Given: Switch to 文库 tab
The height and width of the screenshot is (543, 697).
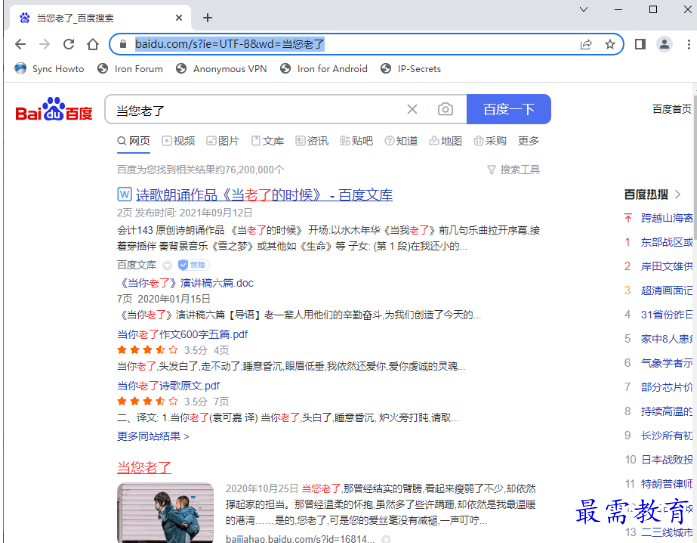Looking at the screenshot, I should tap(267, 141).
